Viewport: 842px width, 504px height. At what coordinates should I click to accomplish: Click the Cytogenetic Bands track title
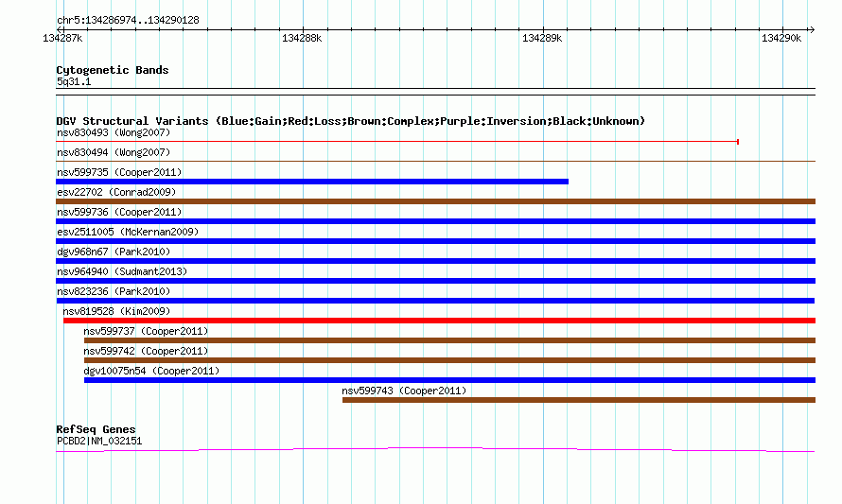[113, 70]
